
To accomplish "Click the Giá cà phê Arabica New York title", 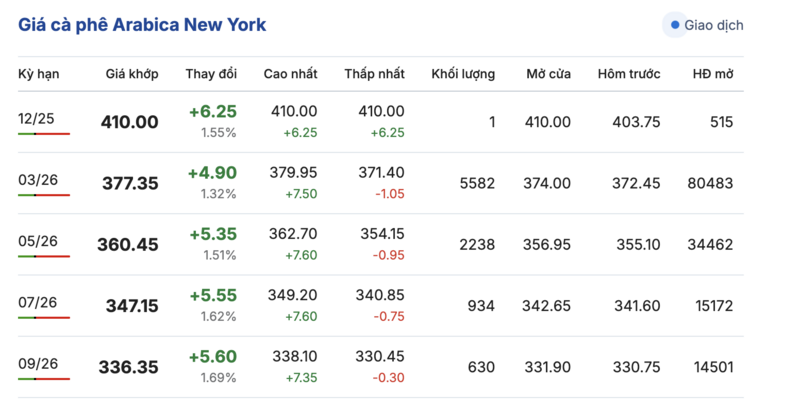I will point(142,24).
